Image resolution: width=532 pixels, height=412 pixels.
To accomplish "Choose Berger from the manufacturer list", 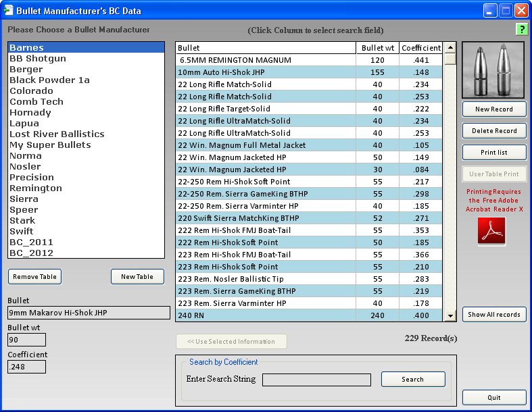I will (86, 69).
